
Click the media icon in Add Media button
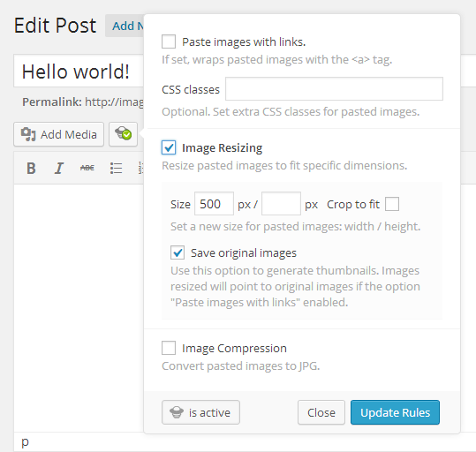click(x=28, y=134)
